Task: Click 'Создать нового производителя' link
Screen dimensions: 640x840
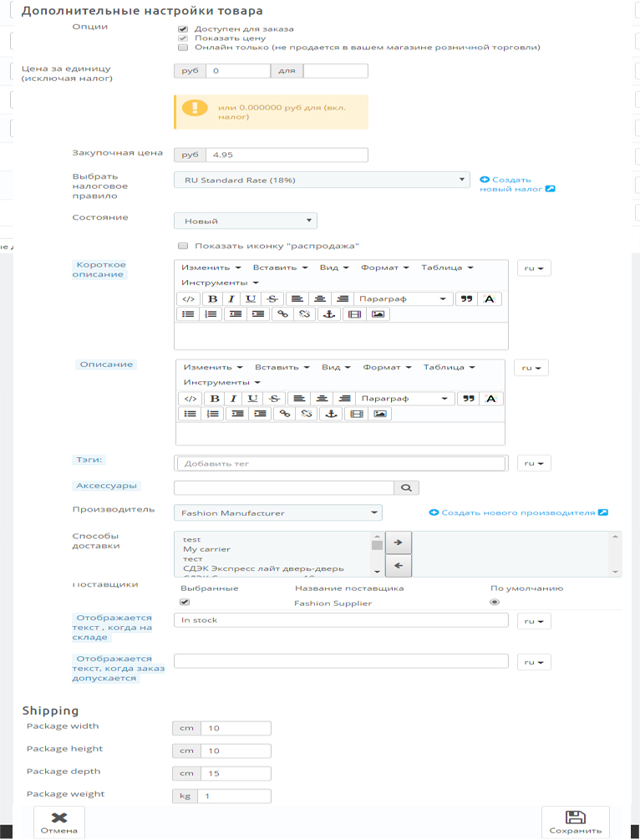Action: coord(518,512)
